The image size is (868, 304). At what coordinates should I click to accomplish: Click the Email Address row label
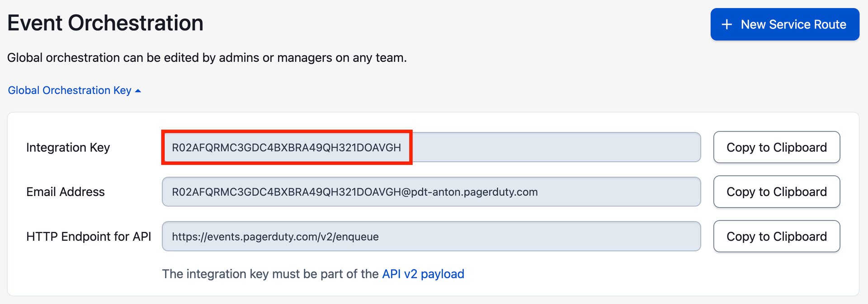[65, 192]
